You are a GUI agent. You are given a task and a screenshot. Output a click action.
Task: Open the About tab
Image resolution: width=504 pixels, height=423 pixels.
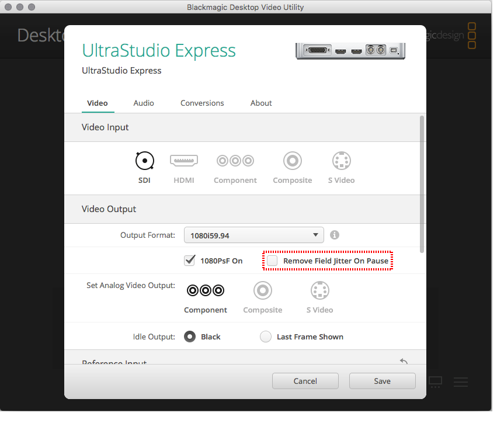coord(261,103)
